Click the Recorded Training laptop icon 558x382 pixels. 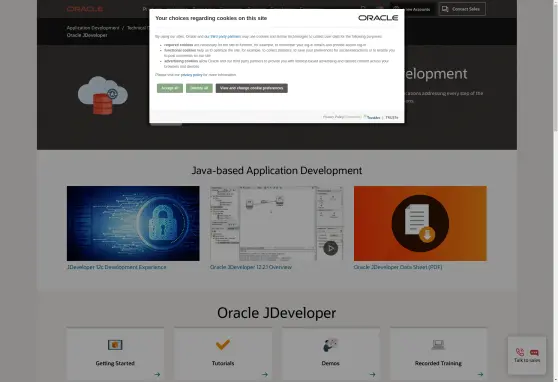438,345
